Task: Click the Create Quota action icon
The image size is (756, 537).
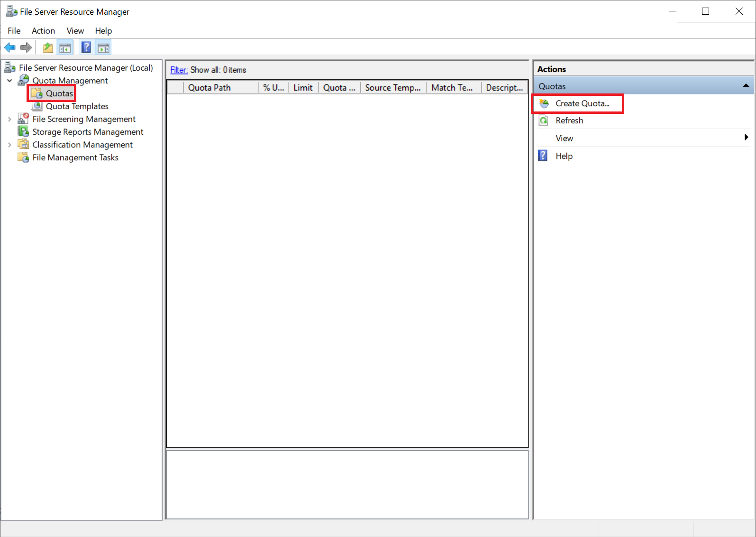Action: tap(544, 103)
